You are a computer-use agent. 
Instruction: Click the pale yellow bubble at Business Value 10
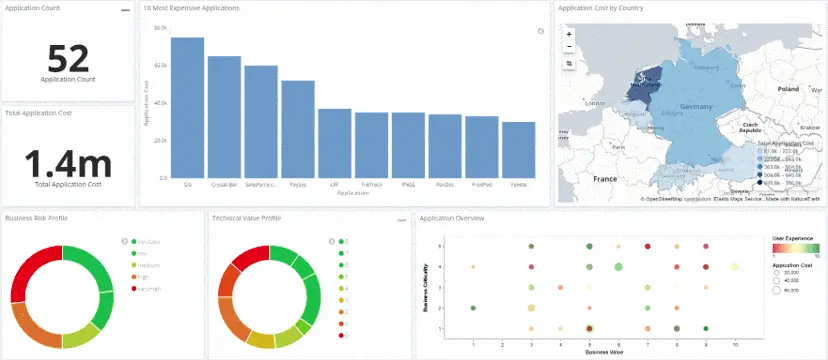click(735, 267)
